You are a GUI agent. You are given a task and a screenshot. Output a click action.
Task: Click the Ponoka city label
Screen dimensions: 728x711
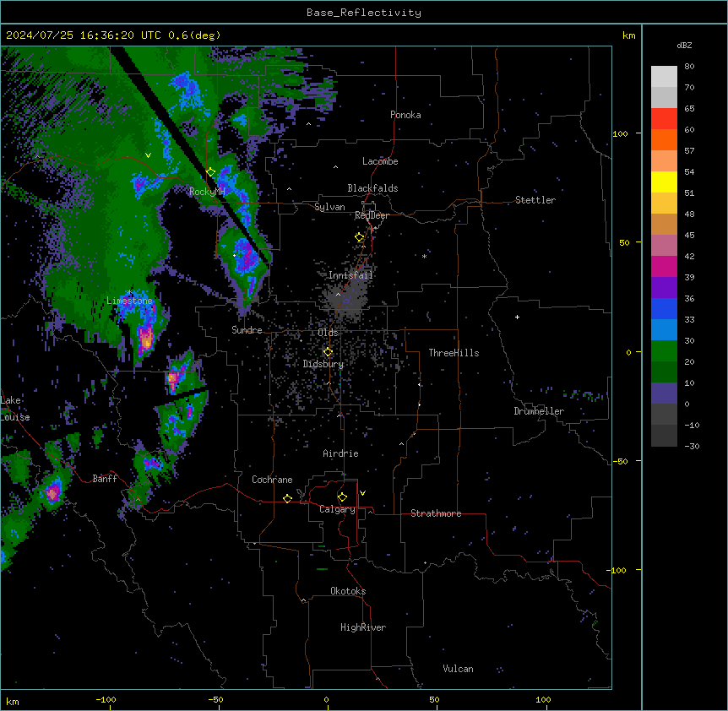pos(405,115)
